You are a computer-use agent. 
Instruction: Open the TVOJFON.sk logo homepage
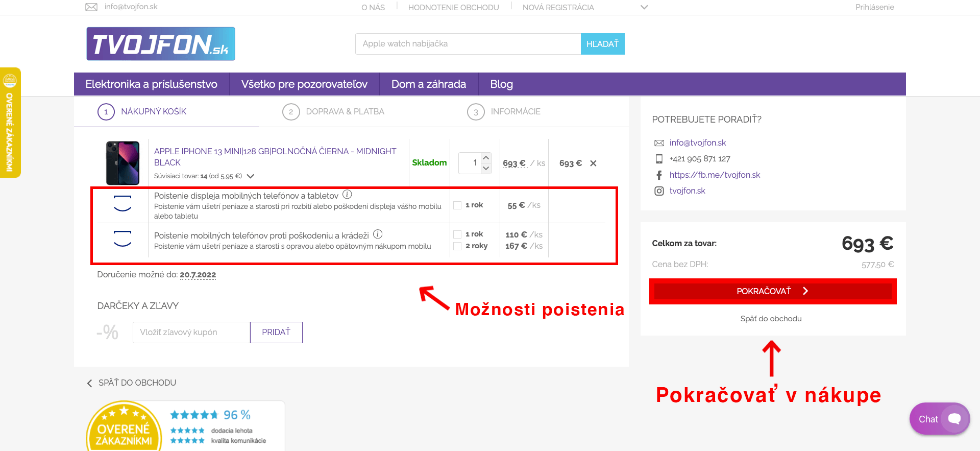(161, 44)
